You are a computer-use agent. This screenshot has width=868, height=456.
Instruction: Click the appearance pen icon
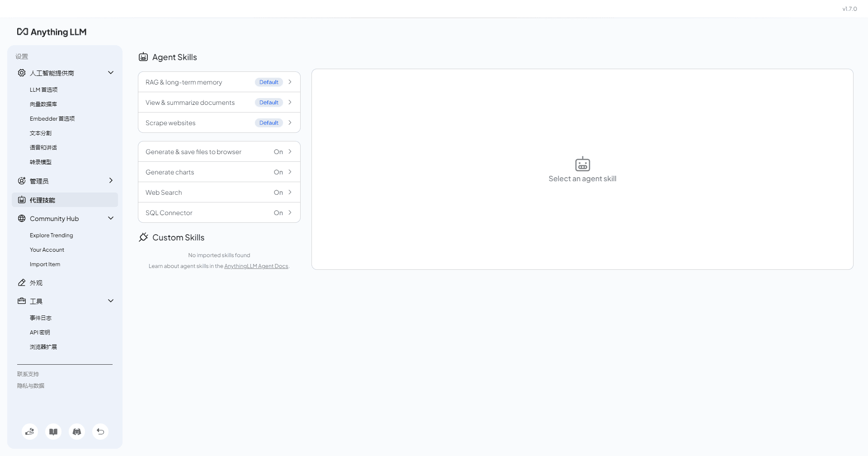pos(22,282)
